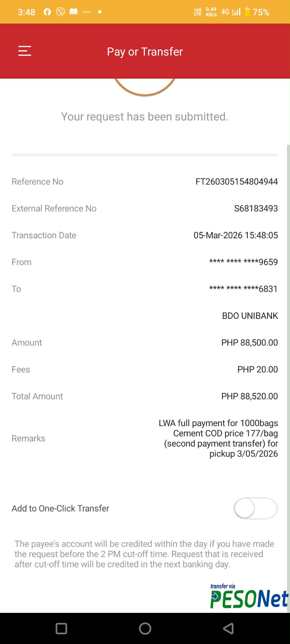Tap the Viber notification icon
The width and height of the screenshot is (290, 644).
click(x=60, y=12)
